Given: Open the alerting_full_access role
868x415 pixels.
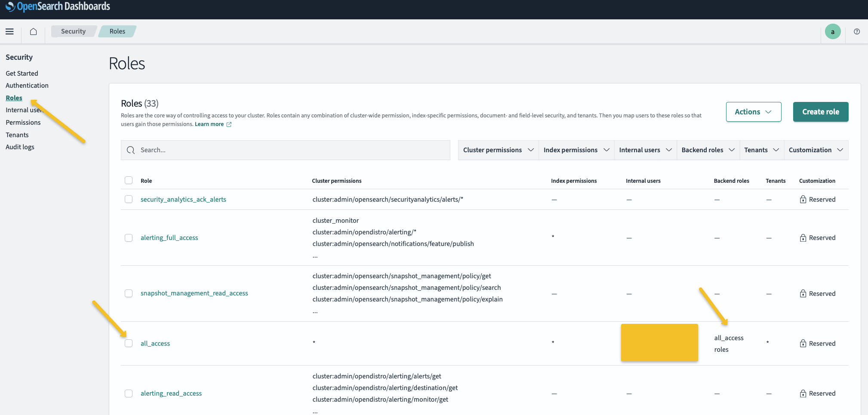Looking at the screenshot, I should tap(169, 238).
